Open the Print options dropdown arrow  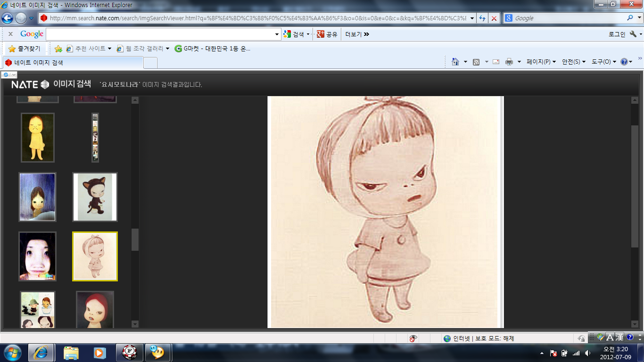519,62
